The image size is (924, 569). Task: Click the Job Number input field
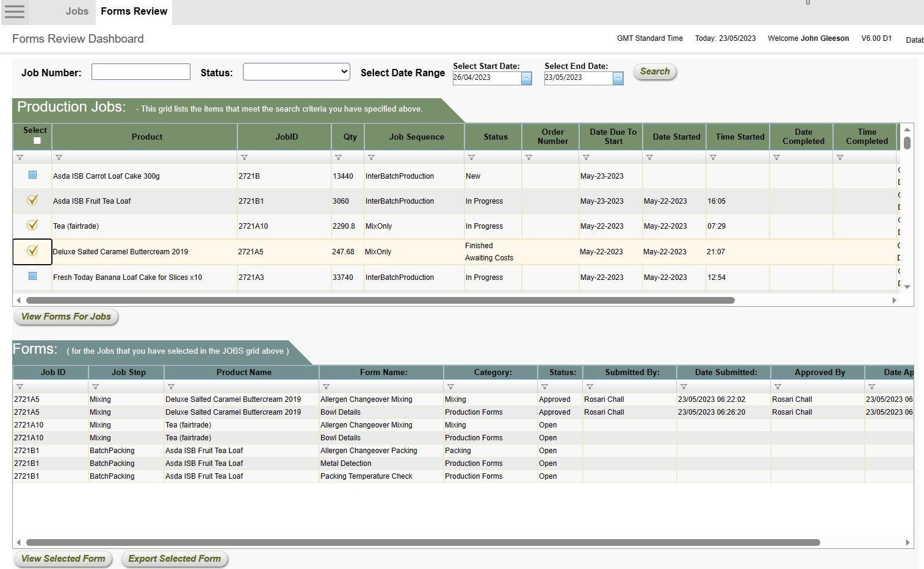pyautogui.click(x=141, y=72)
